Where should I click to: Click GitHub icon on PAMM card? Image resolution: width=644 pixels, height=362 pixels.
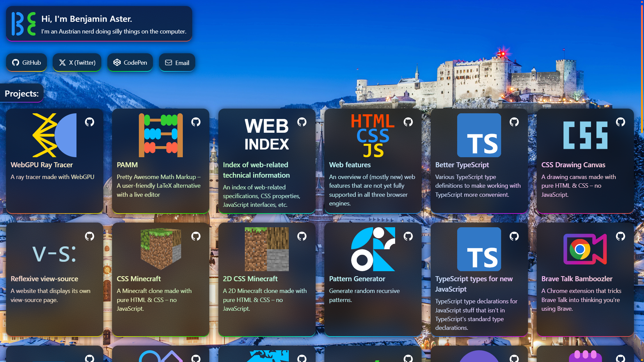tap(196, 122)
